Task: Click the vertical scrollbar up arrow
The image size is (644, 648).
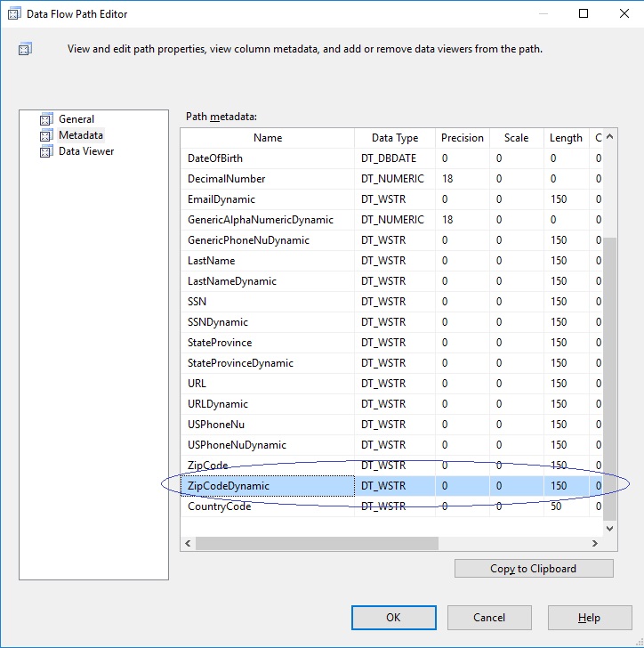Action: (609, 137)
